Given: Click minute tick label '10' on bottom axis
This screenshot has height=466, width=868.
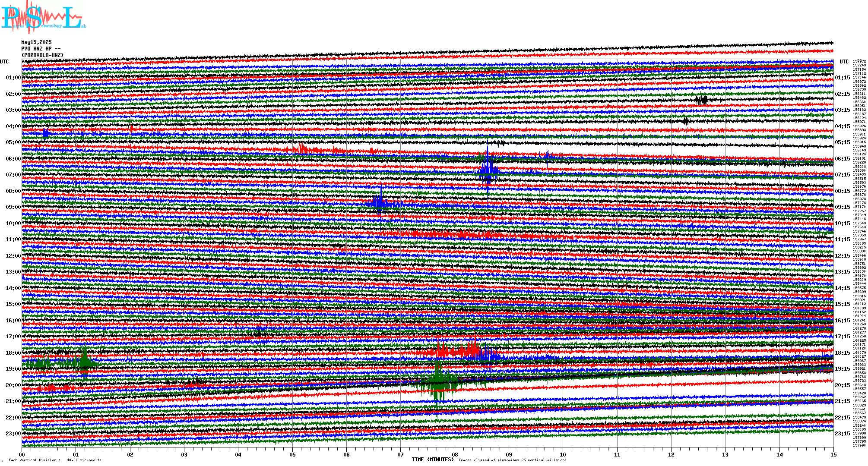Looking at the screenshot, I should 563,454.
